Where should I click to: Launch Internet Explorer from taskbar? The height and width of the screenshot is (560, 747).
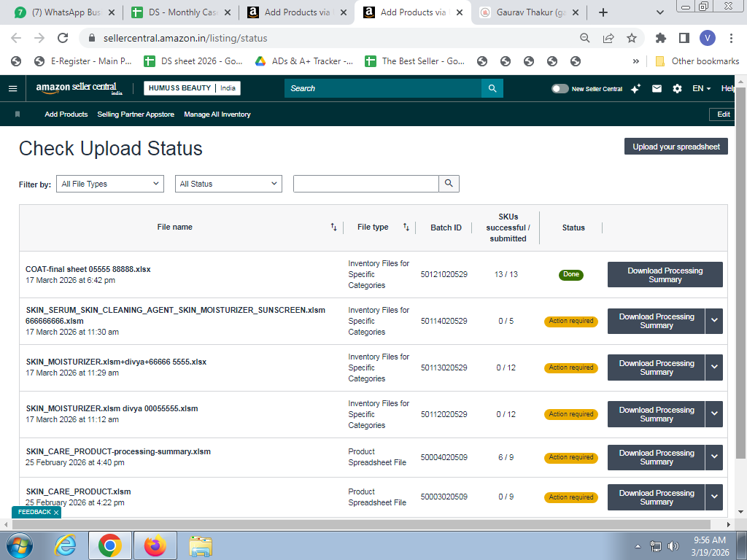point(65,545)
